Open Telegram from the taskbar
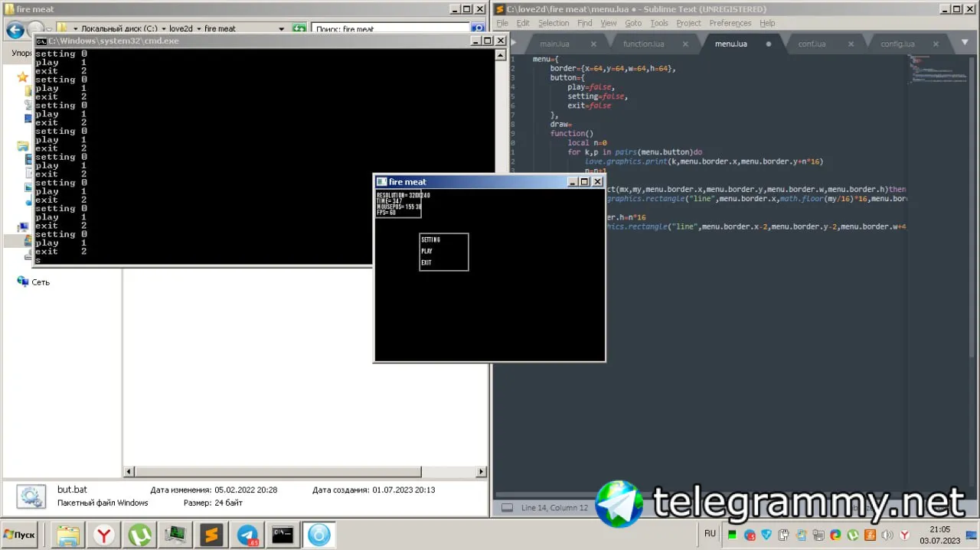The image size is (980, 550). pos(247,535)
